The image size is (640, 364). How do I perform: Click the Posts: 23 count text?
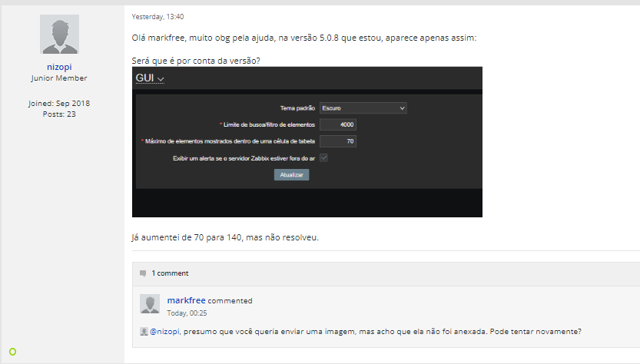[x=59, y=114]
